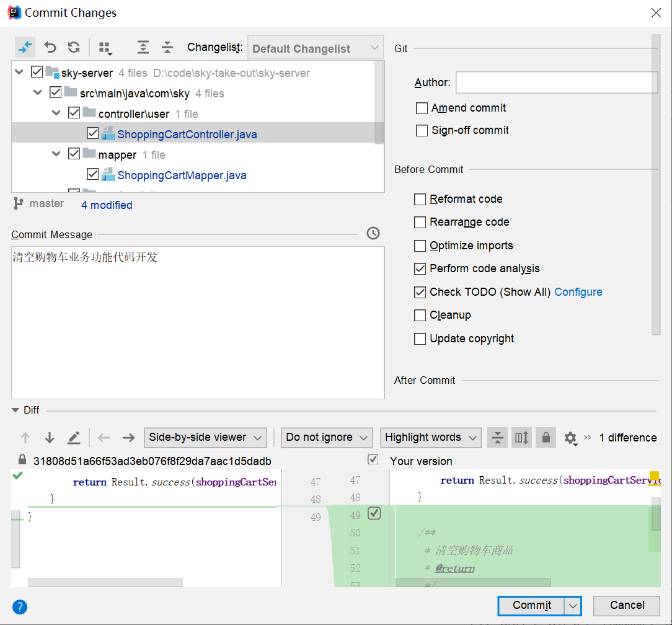Uncheck controller\user folder checkbox
This screenshot has height=625, width=672.
[74, 113]
